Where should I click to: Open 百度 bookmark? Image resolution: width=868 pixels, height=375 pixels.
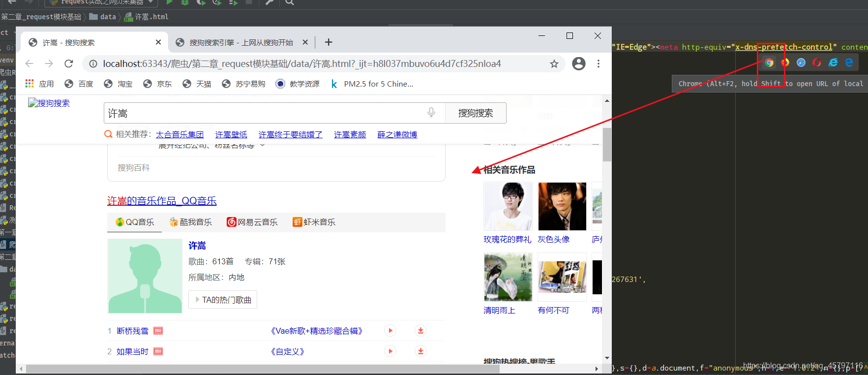point(79,84)
